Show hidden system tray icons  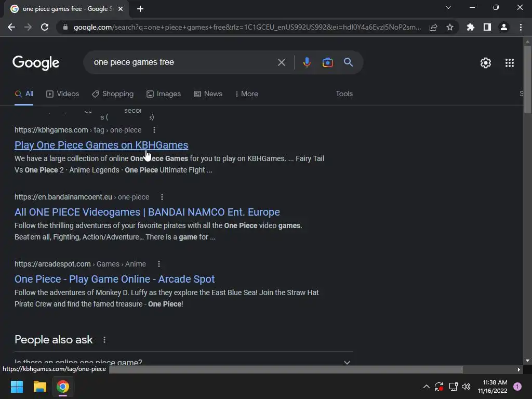(427, 387)
